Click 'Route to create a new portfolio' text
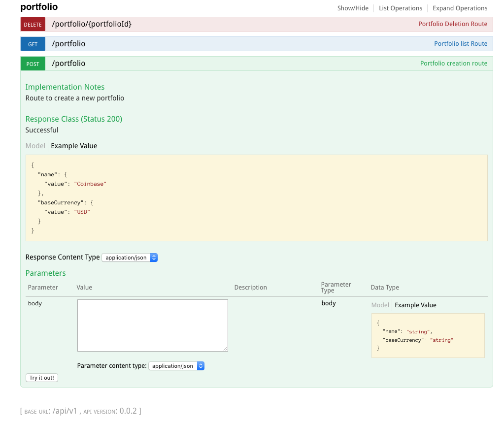This screenshot has width=504, height=422. pos(74,98)
